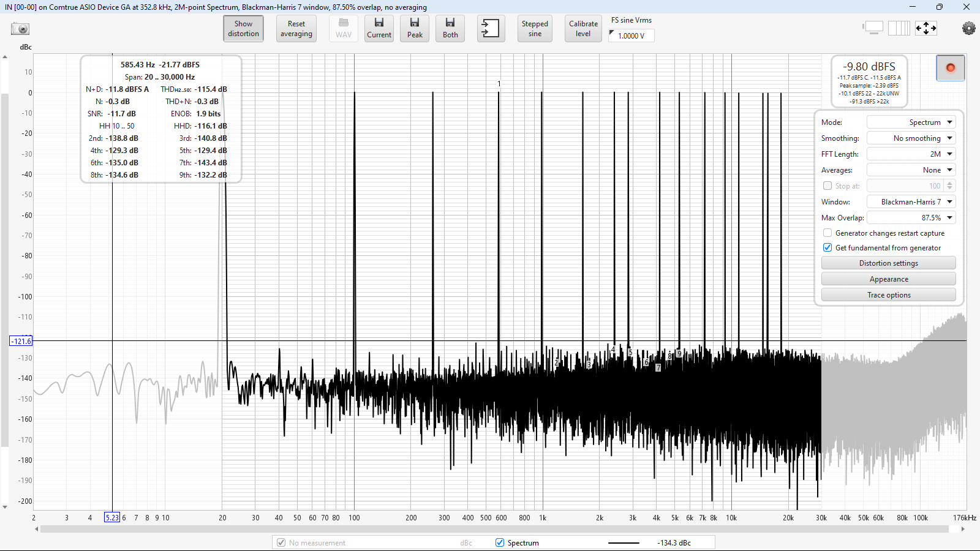The height and width of the screenshot is (551, 980).
Task: Click the dBc axis unit label
Action: [x=26, y=47]
